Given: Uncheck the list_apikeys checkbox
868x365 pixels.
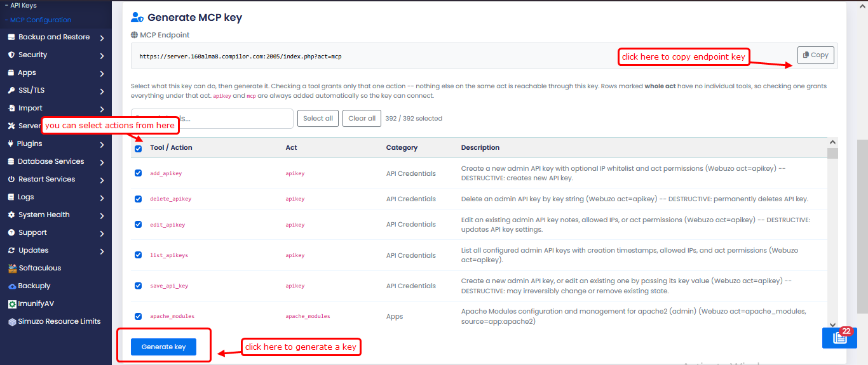Looking at the screenshot, I should click(x=138, y=255).
